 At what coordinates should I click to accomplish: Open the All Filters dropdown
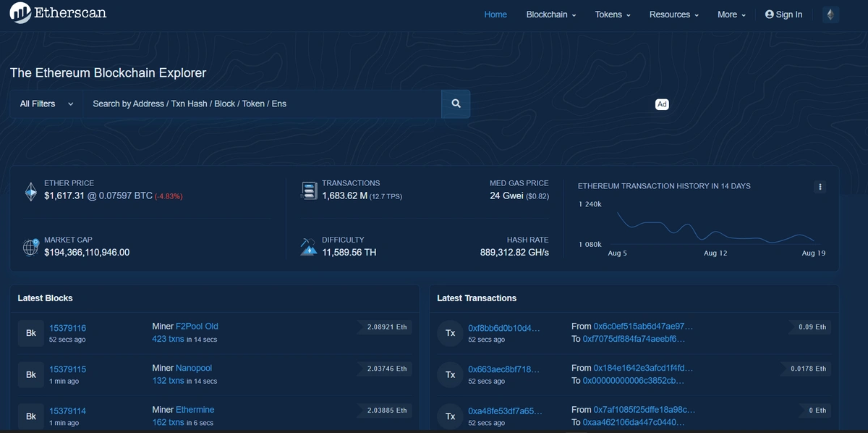47,104
